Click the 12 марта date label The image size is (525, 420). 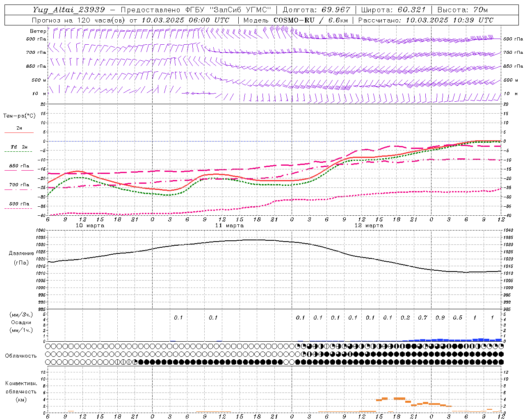click(x=369, y=226)
